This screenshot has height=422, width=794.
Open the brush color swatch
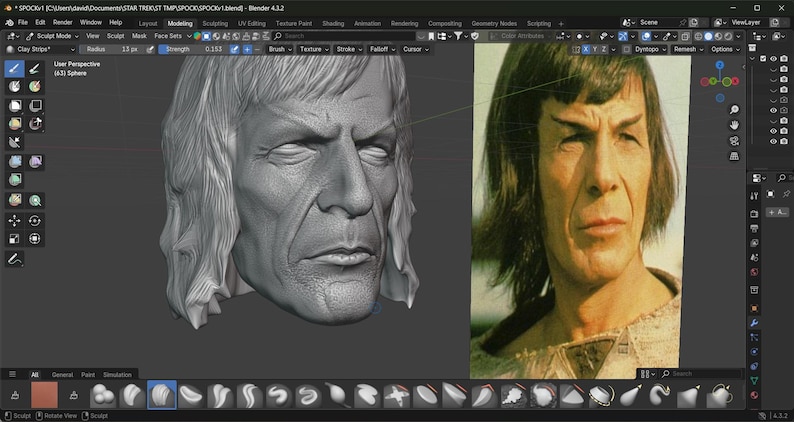[x=44, y=395]
